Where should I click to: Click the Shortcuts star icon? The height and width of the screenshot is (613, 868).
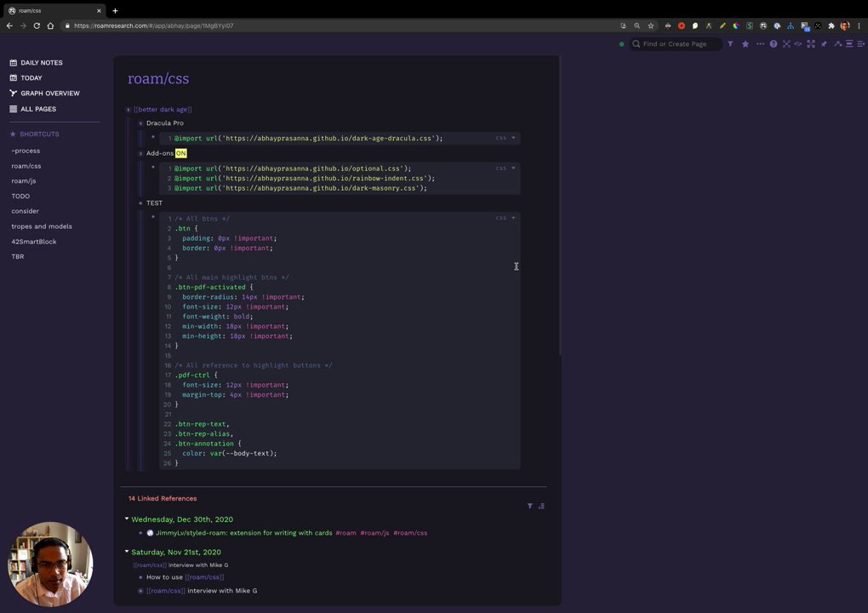point(14,134)
